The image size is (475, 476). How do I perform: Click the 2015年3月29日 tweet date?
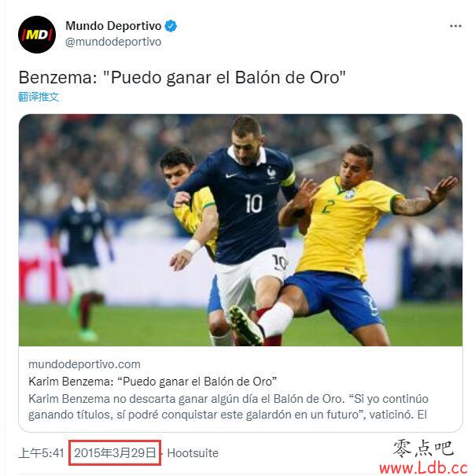[x=115, y=453]
